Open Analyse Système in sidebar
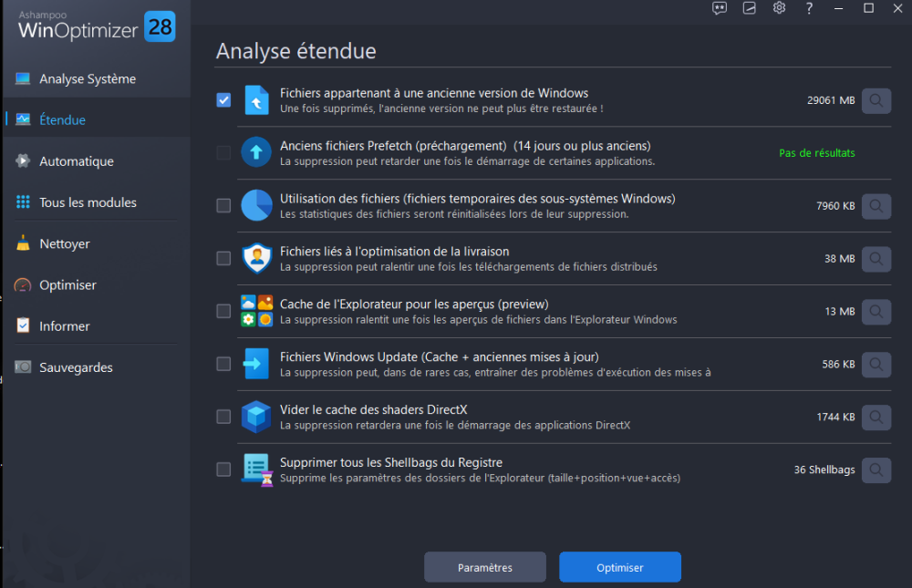Screen dimensions: 912x588 click(97, 78)
